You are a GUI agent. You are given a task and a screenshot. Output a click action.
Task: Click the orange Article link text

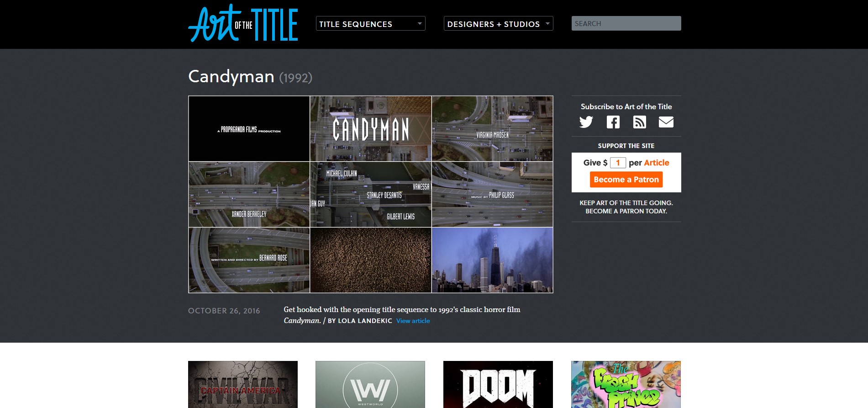pos(657,163)
